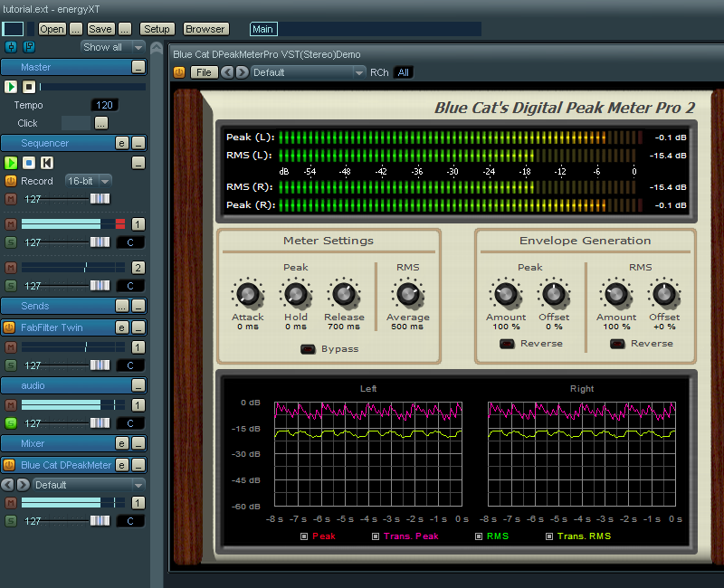Start playback with the Master play button

point(11,87)
